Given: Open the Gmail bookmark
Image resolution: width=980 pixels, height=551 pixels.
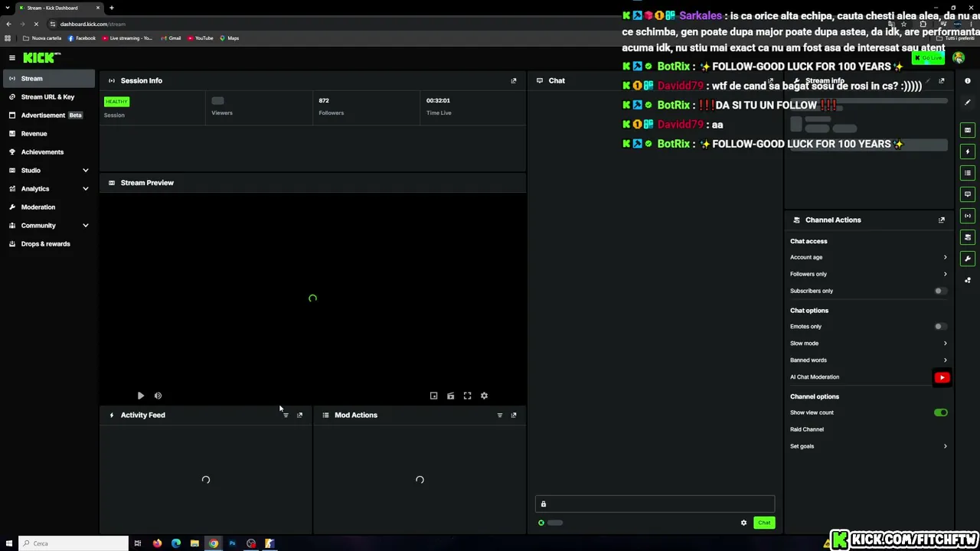Looking at the screenshot, I should point(171,38).
